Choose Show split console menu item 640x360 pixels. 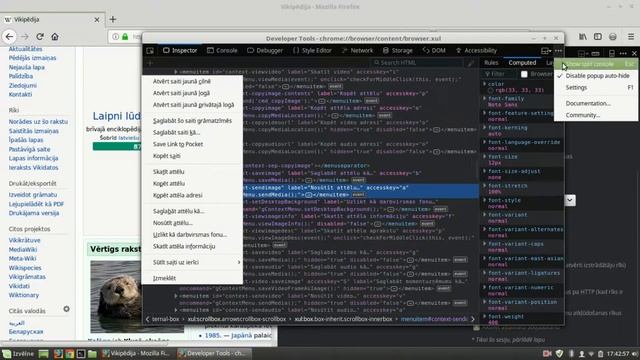click(596, 64)
